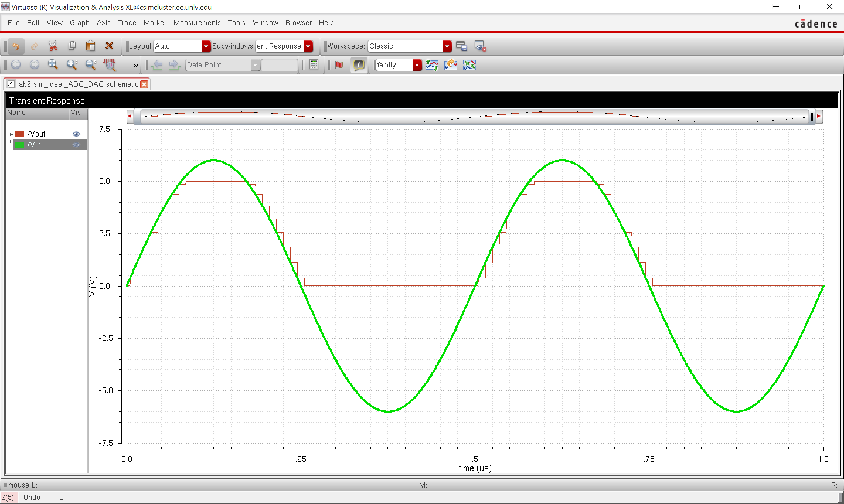Click the red flag marker icon

[338, 64]
